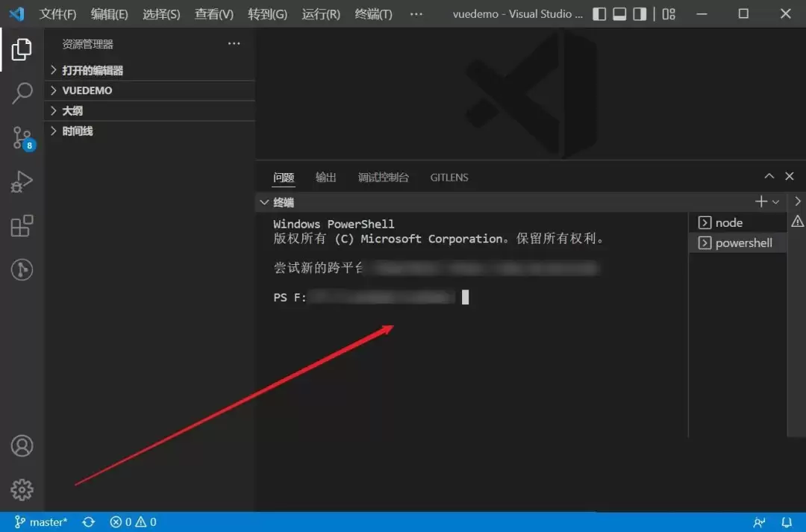Image resolution: width=806 pixels, height=532 pixels.
Task: Maximize panel size with up chevron
Action: 769,176
